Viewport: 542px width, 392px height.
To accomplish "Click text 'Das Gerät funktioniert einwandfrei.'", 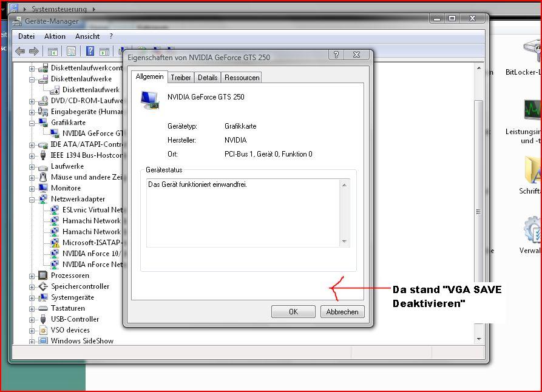I will [x=197, y=184].
